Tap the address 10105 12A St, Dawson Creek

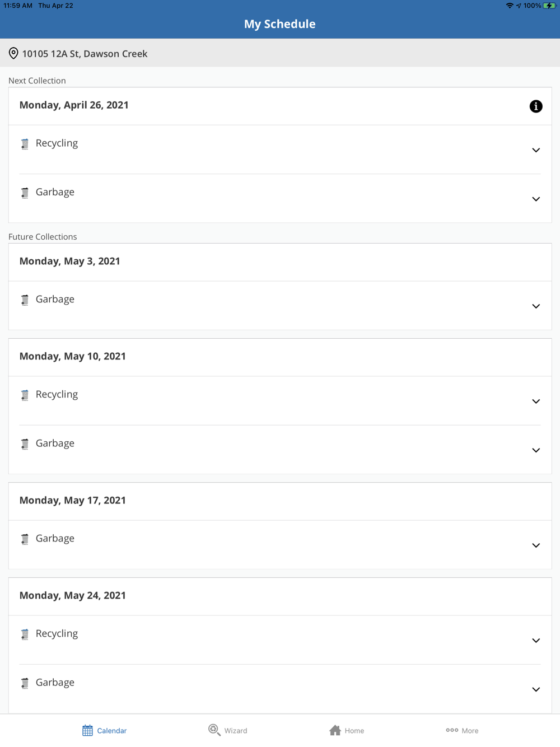(85, 54)
